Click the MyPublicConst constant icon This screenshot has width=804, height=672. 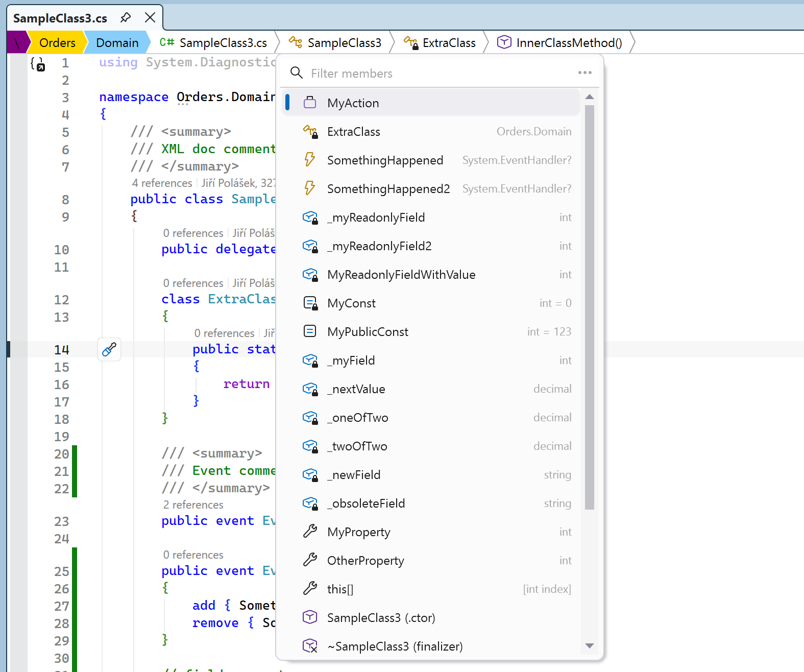(310, 331)
